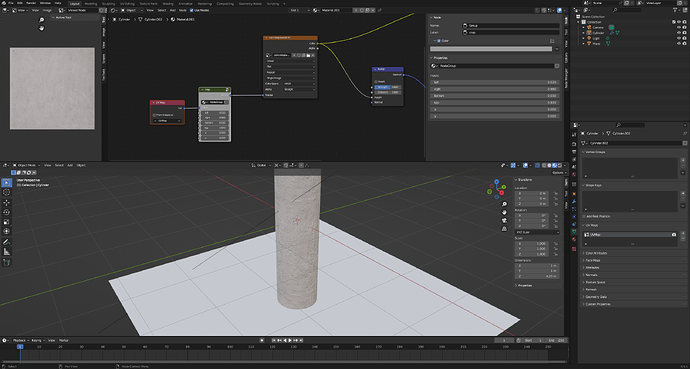Hide Light in viewport via eye icon
The width and height of the screenshot is (690, 369).
click(679, 38)
